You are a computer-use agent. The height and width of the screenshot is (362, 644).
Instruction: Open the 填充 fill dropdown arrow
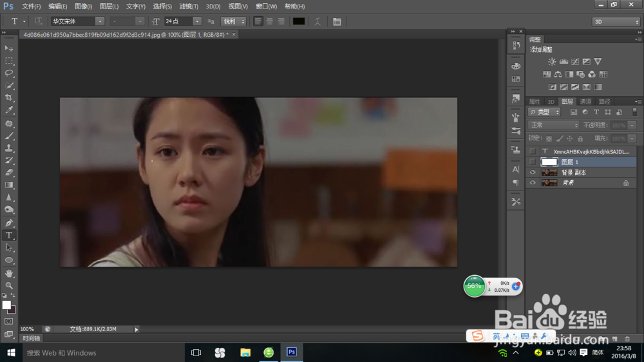pyautogui.click(x=632, y=138)
